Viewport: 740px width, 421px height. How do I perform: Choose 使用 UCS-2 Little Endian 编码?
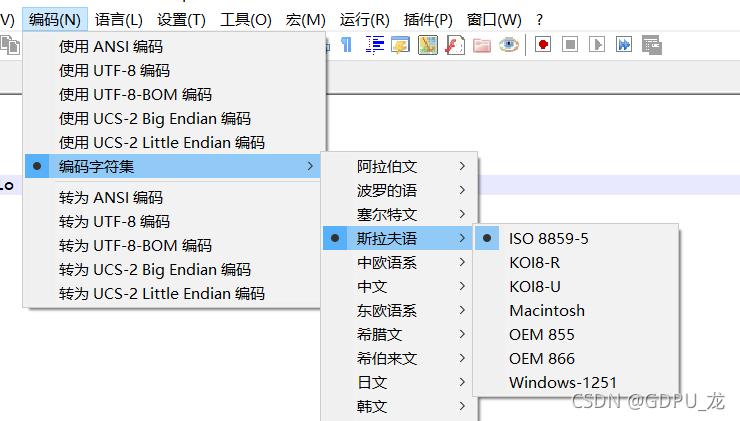coord(174,143)
